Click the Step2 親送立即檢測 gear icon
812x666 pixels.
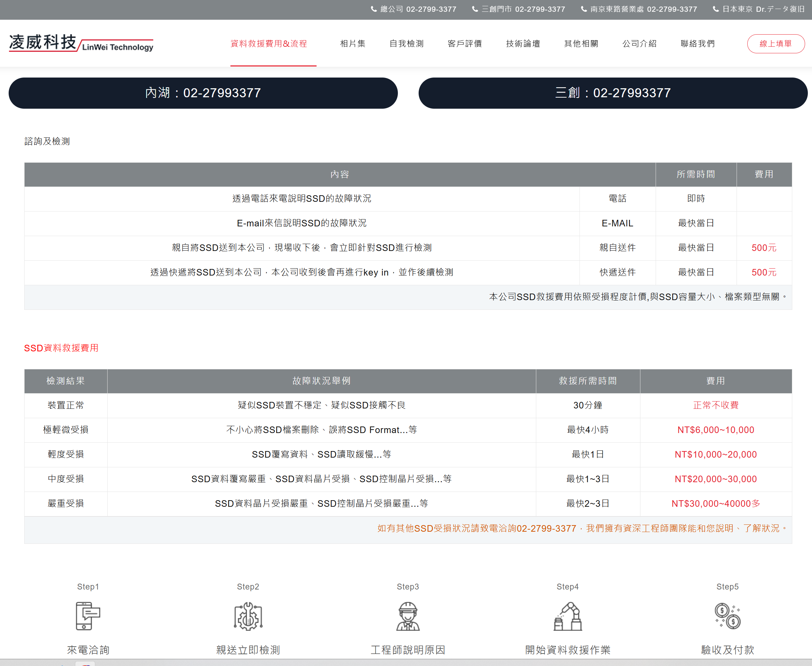pyautogui.click(x=247, y=616)
